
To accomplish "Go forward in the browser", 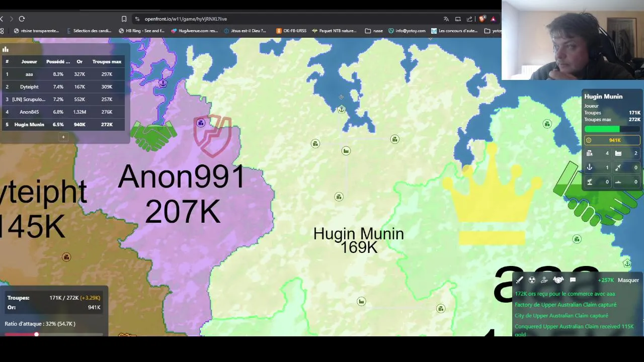I will coord(11,19).
